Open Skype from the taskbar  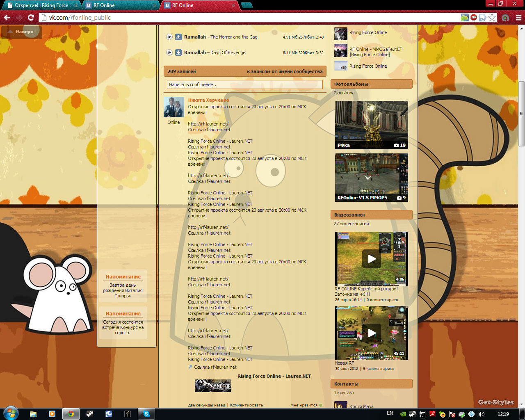(146, 414)
